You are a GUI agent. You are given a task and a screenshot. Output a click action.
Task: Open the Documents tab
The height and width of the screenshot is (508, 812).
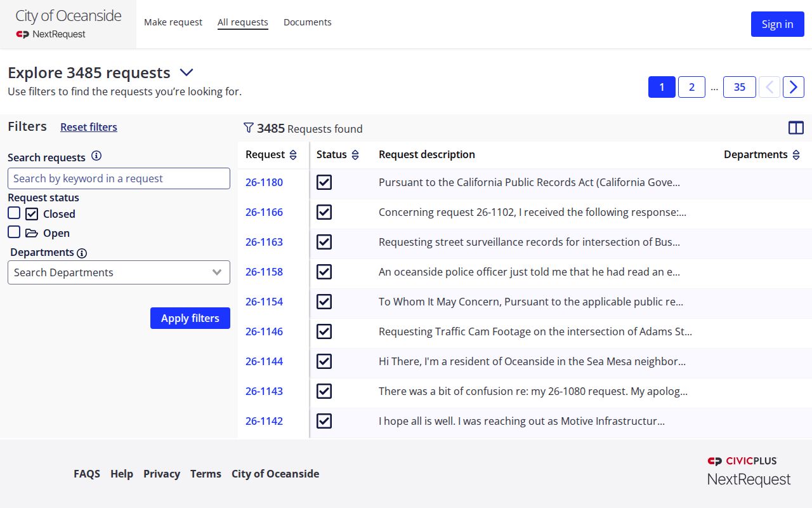click(x=308, y=22)
